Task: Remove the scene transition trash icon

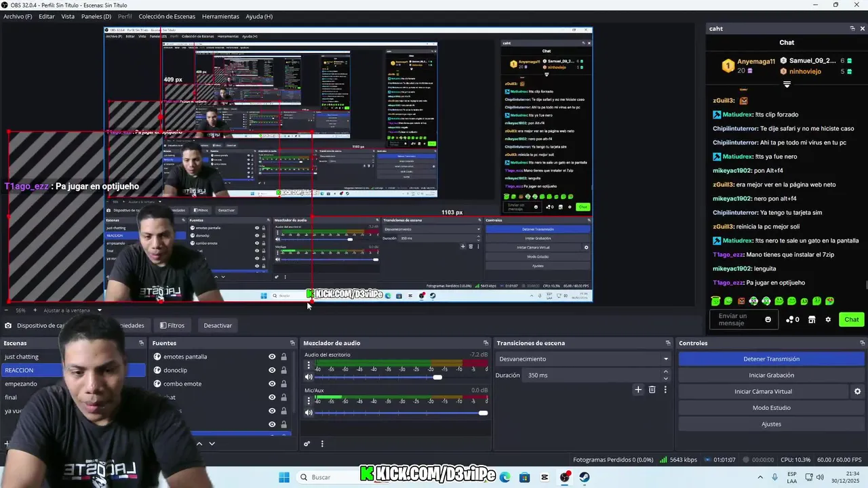Action: click(652, 390)
